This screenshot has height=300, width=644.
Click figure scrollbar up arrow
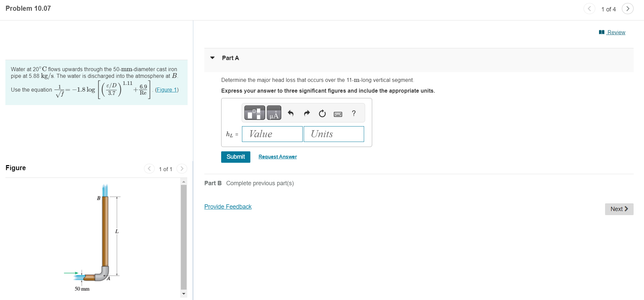pos(184,182)
